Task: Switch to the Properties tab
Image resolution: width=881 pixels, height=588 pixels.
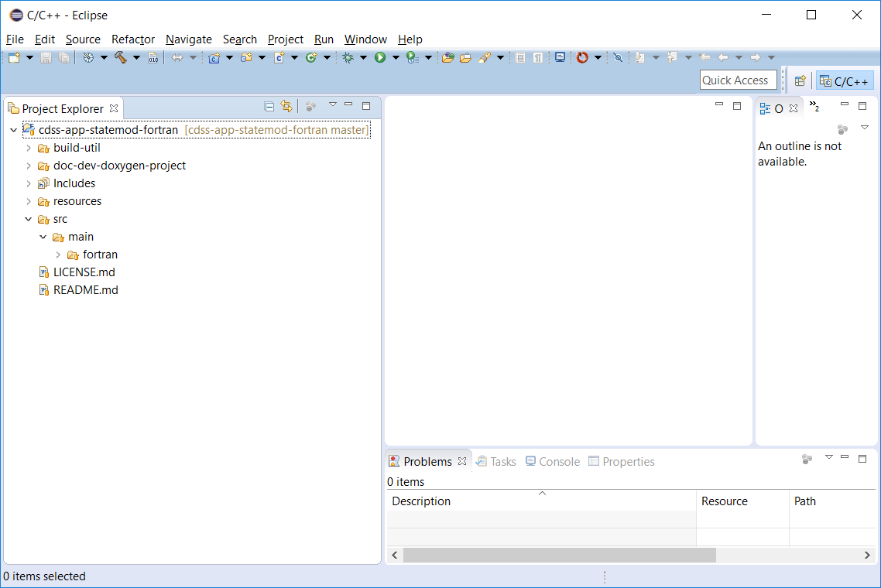Action: coord(622,462)
